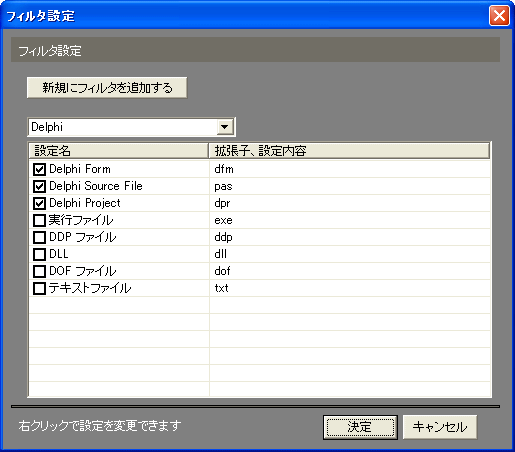515x452 pixels.
Task: Click the Delphi text in combo box
Action: pyautogui.click(x=47, y=127)
